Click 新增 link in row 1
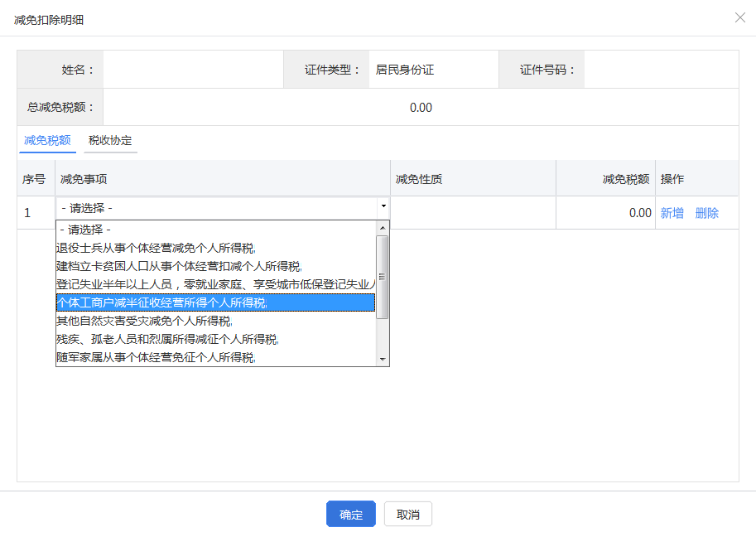The width and height of the screenshot is (756, 537). click(x=672, y=213)
